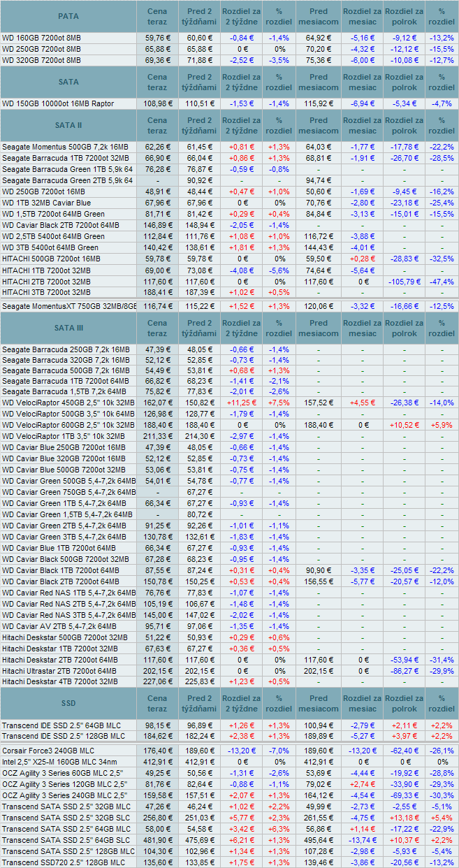Select 'WD VelociRaptor 1TB 3,5" 10k 32MB'

tap(65, 436)
